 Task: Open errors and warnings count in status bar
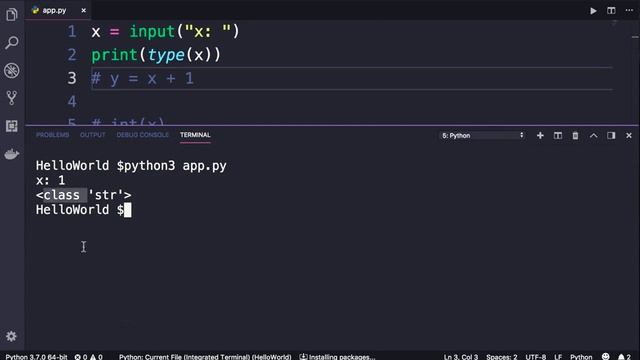pyautogui.click(x=88, y=357)
